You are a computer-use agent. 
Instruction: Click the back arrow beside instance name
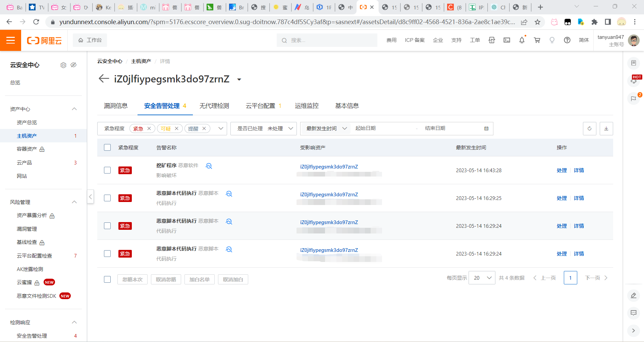coord(104,79)
